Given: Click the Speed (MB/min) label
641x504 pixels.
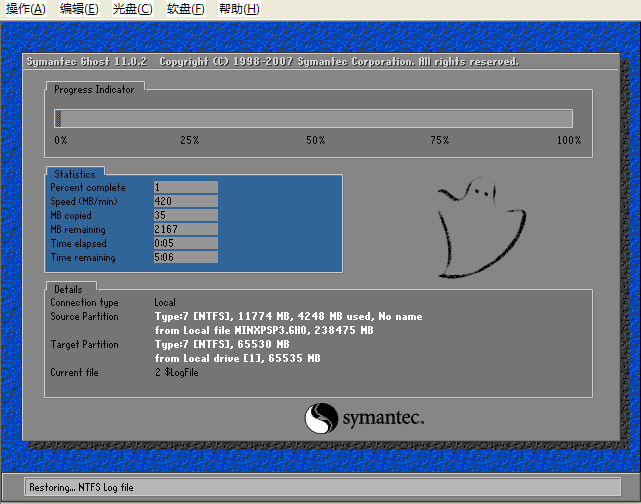Looking at the screenshot, I should pyautogui.click(x=84, y=202).
